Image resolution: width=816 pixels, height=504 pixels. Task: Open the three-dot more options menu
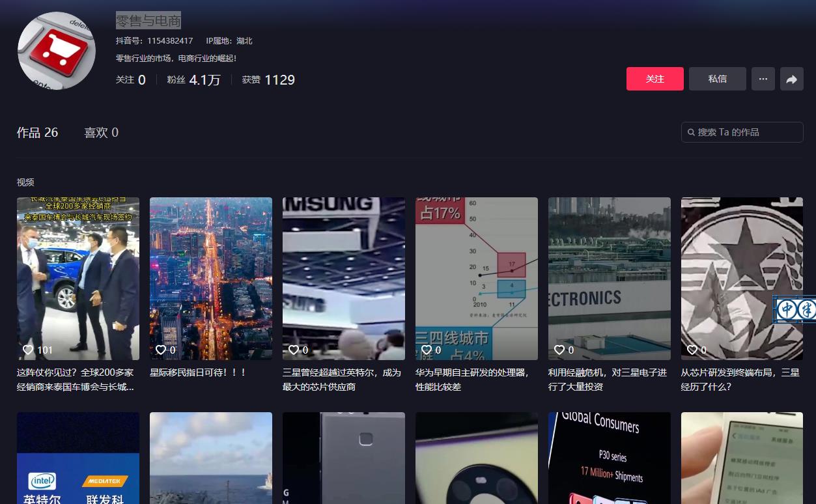763,79
